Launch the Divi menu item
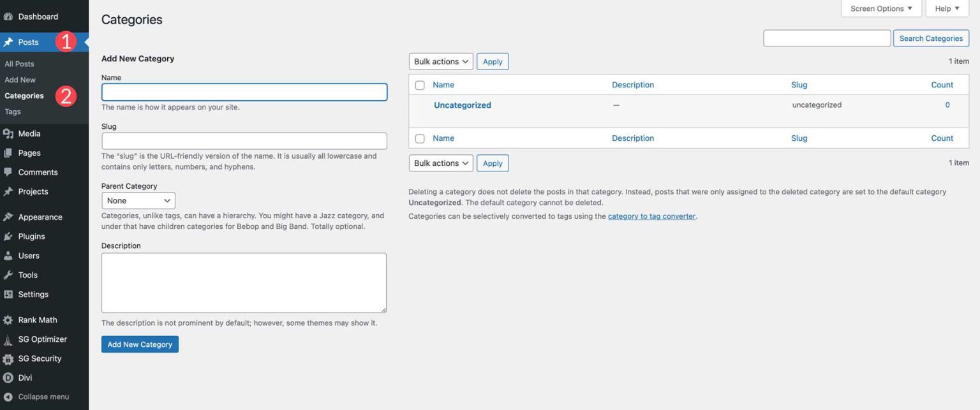Image resolution: width=980 pixels, height=410 pixels. click(26, 377)
